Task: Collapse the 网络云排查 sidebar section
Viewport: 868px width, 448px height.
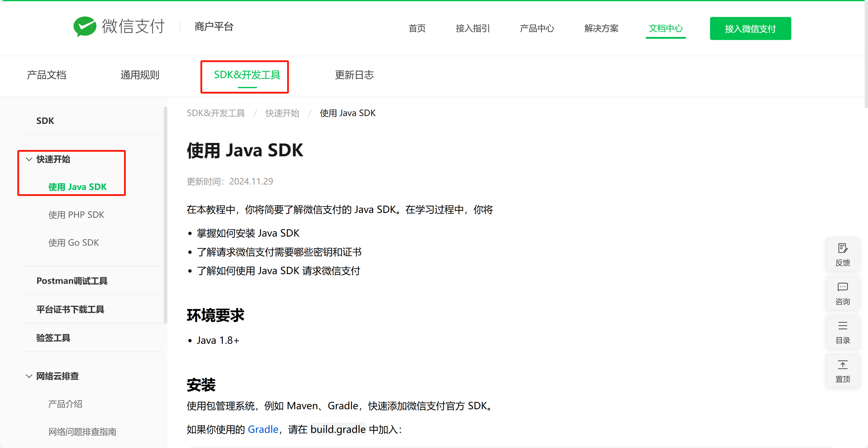Action: (29, 376)
